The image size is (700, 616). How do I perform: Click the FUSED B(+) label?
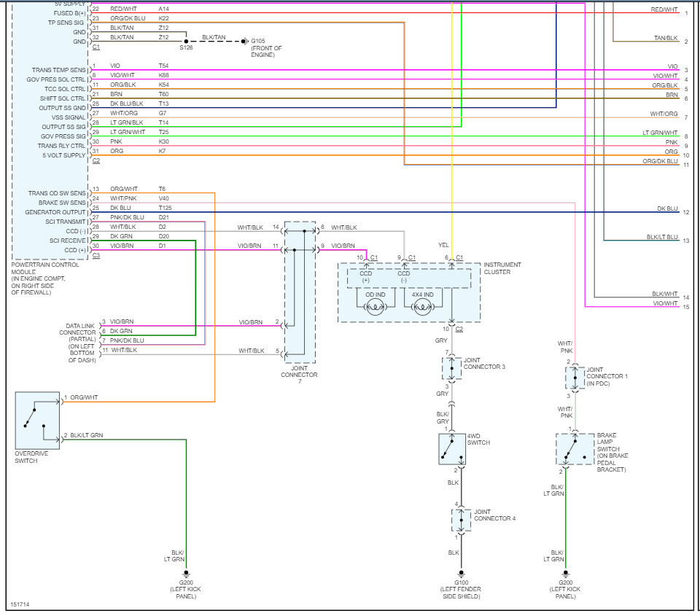(x=70, y=13)
